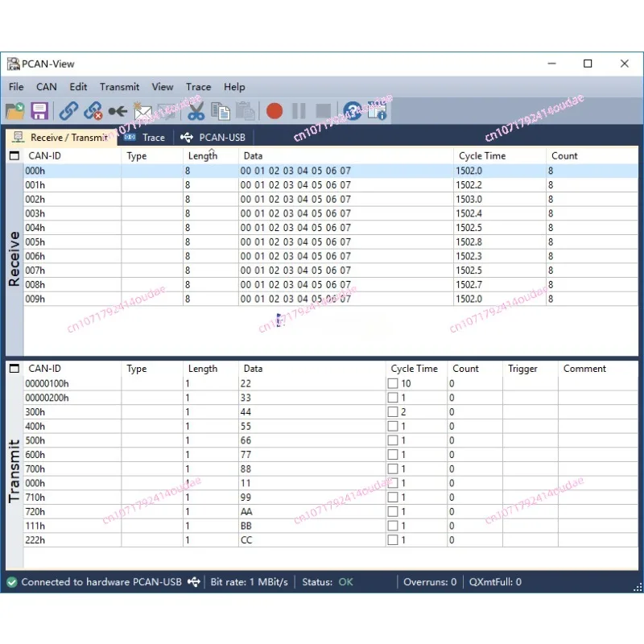Open the Edit menu
644x644 pixels.
pos(78,87)
